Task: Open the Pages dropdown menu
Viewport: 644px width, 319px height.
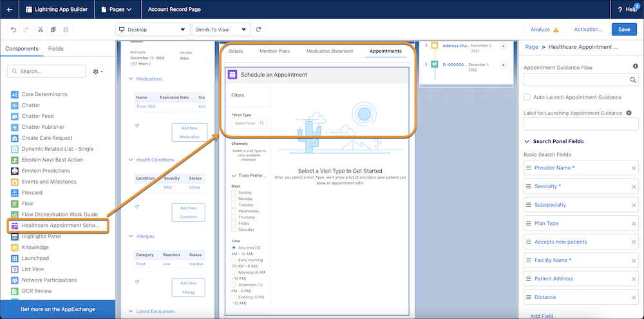Action: pos(118,10)
